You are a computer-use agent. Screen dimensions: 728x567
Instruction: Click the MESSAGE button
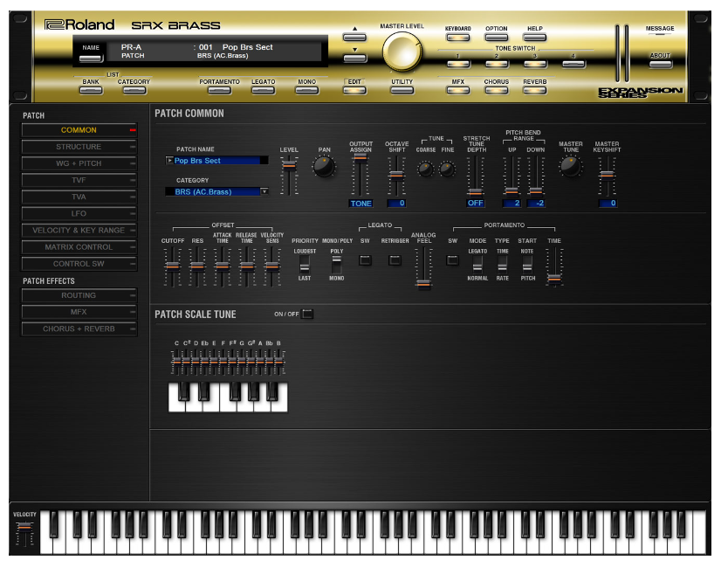(x=660, y=30)
